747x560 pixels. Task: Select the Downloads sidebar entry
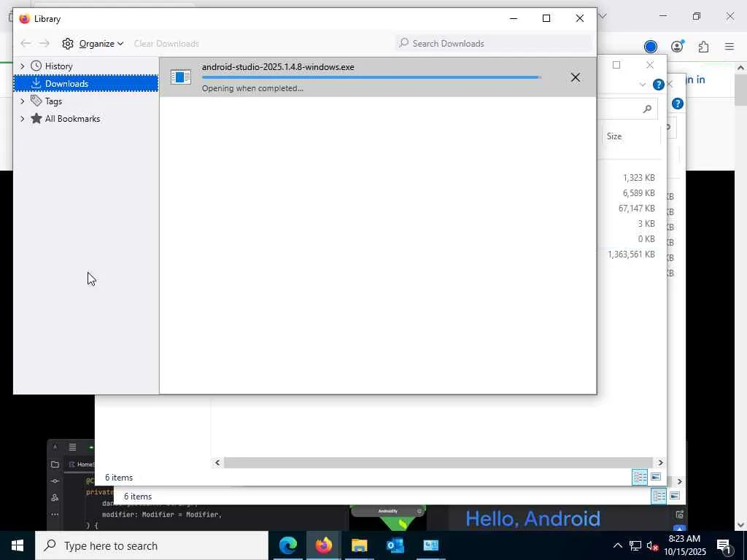[86, 83]
